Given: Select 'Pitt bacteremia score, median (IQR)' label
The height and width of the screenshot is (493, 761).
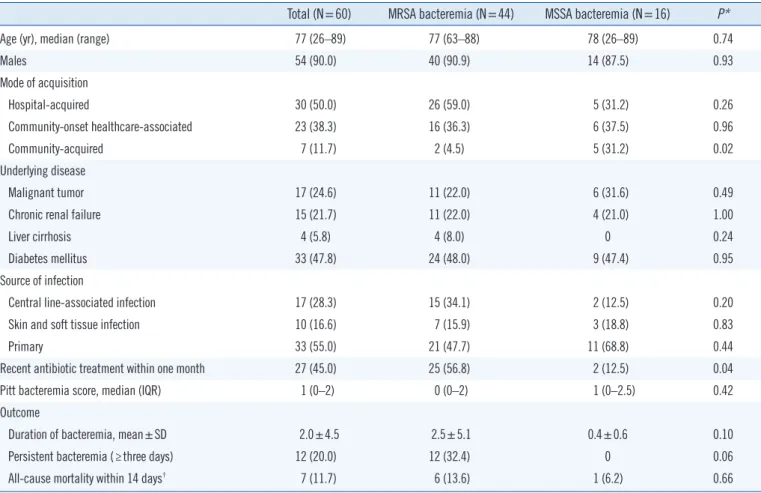Looking at the screenshot, I should point(81,391).
